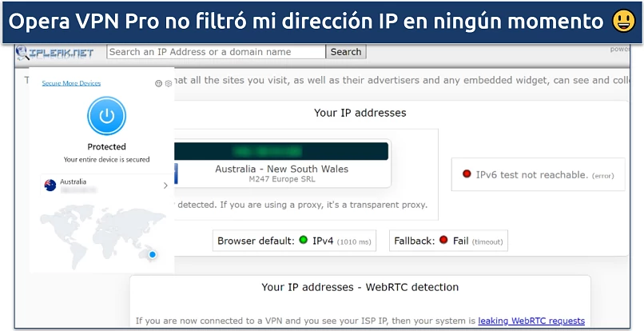Screen dimensions: 644x331
Task: Click the Search button on IPLeak
Action: pos(346,52)
